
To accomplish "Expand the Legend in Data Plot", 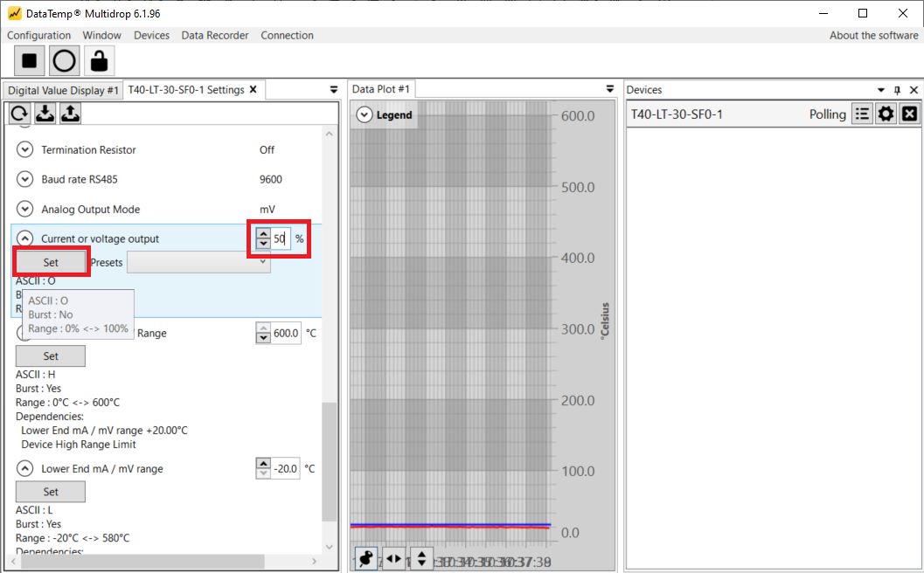I will [365, 114].
